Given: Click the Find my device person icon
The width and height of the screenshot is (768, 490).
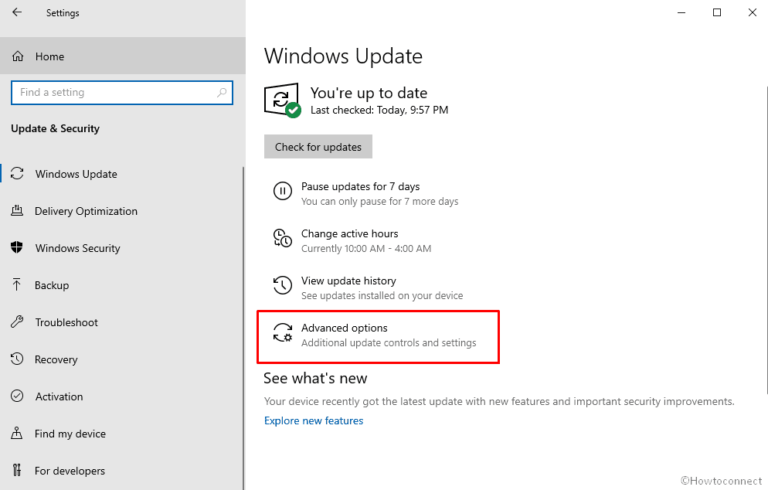Looking at the screenshot, I should click(x=17, y=433).
